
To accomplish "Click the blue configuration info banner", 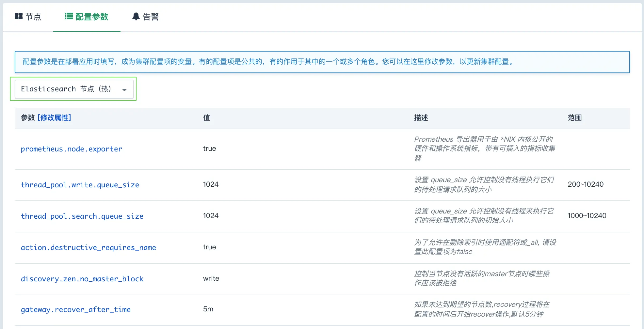I will [322, 62].
